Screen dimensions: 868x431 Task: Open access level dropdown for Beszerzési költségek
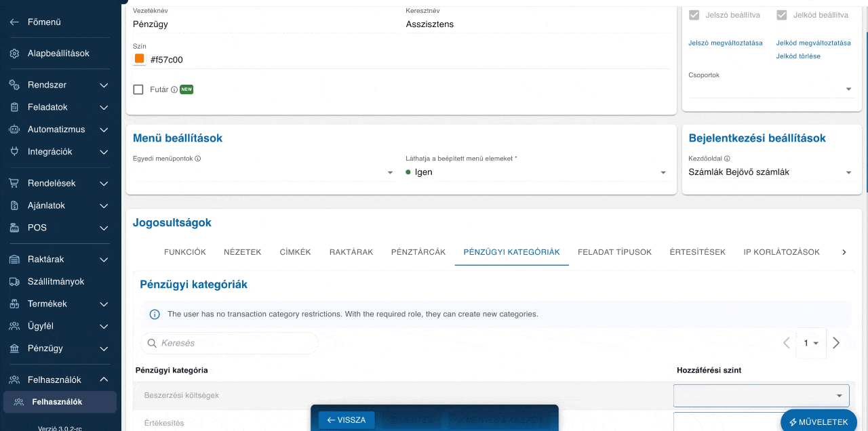click(x=762, y=395)
